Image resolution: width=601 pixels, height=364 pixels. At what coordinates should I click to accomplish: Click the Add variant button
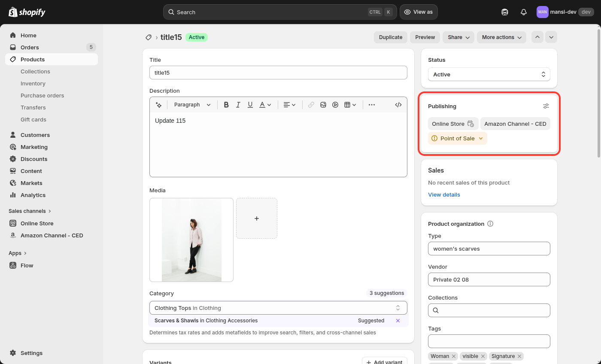coord(384,361)
